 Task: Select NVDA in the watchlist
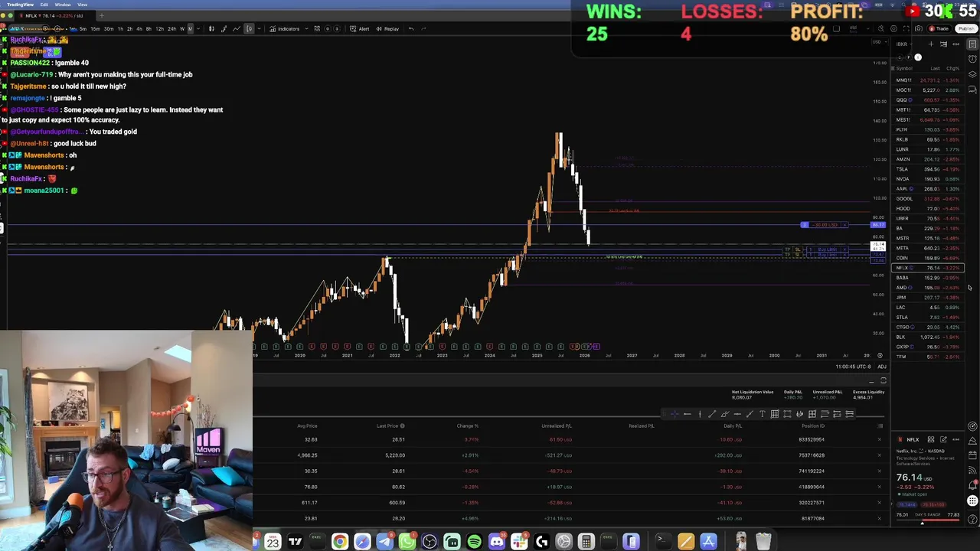pyautogui.click(x=928, y=179)
